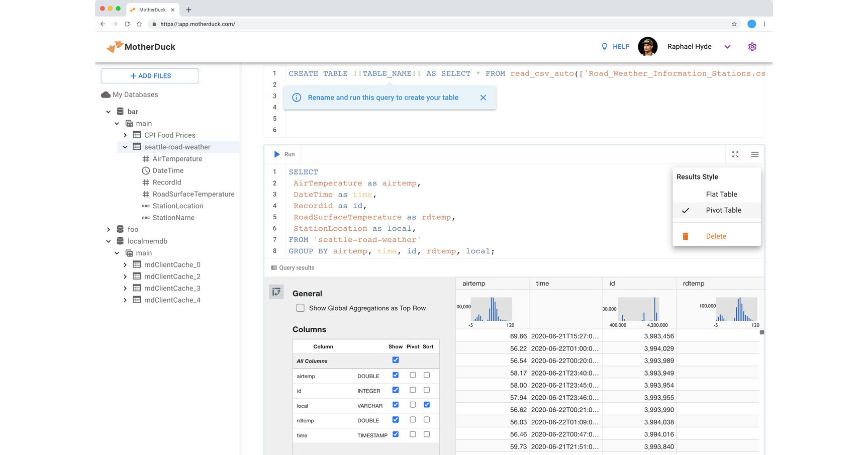Dismiss the rename query notification
Screen dimensions: 868x455
coord(483,98)
